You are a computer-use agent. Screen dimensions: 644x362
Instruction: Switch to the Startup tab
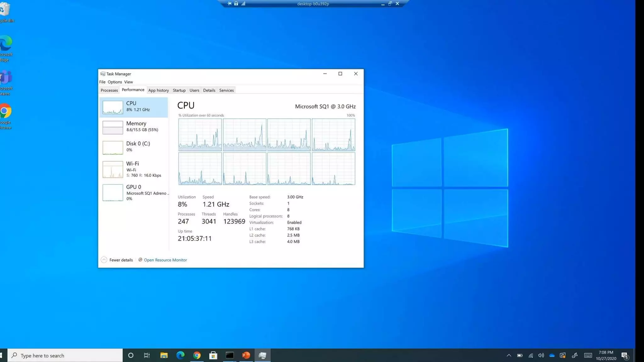(x=179, y=90)
